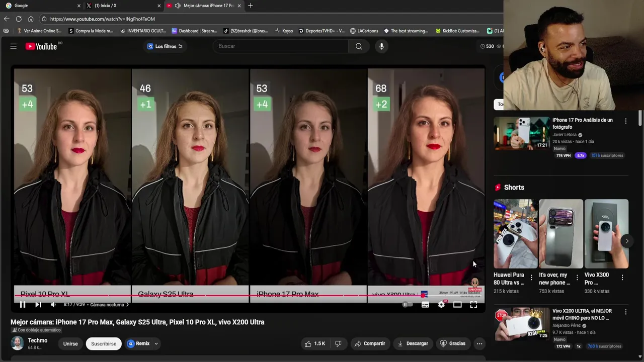This screenshot has width=644, height=362.
Task: Open 'Ver Anime Online S...' bookmark
Action: coord(39,31)
